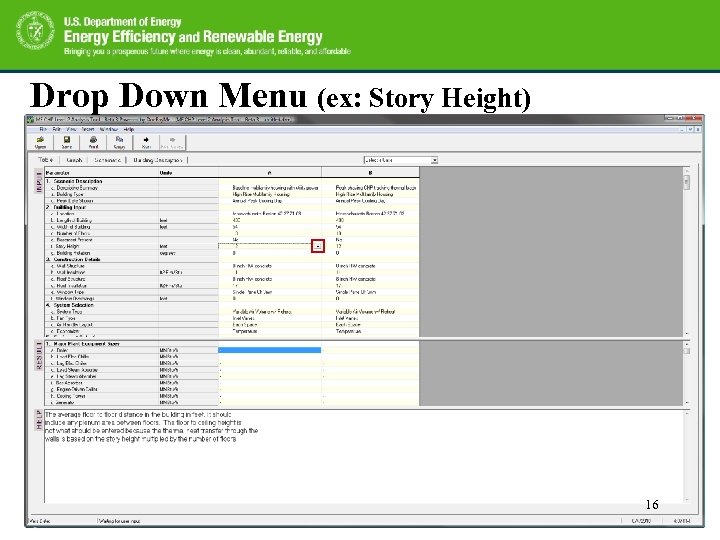The width and height of the screenshot is (720, 540).
Task: Click the help text about story height
Action: [152, 427]
